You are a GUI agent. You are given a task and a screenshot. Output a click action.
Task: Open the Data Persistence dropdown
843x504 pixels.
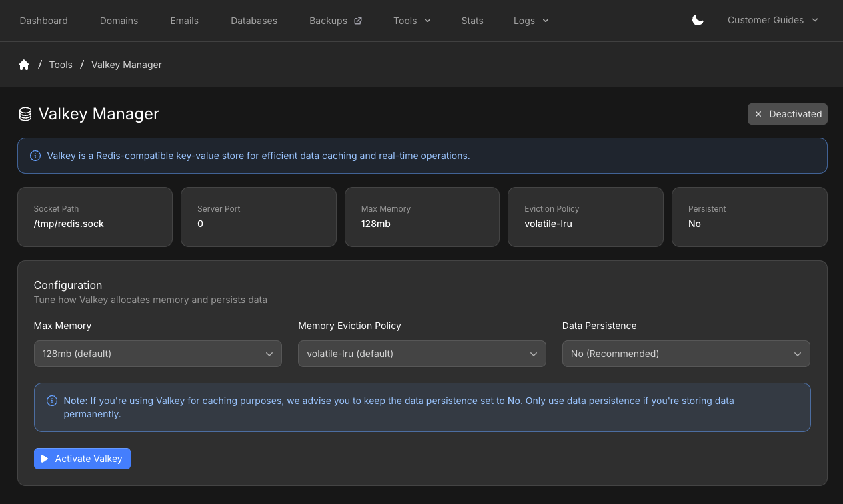(686, 354)
